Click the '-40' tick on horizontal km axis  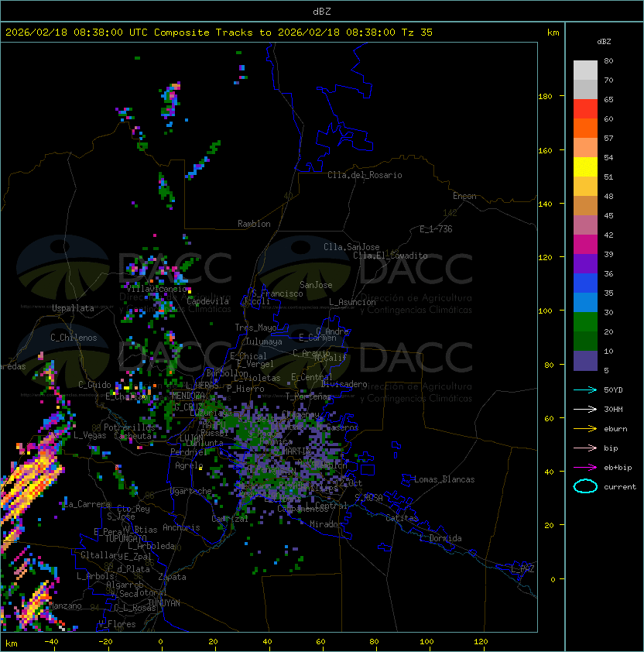52,642
